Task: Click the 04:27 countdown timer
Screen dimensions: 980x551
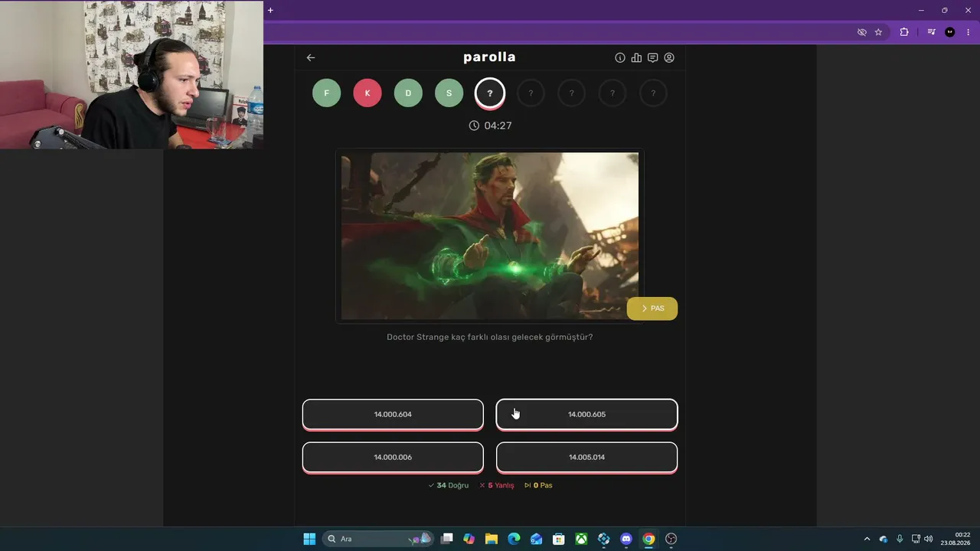Action: pos(490,126)
